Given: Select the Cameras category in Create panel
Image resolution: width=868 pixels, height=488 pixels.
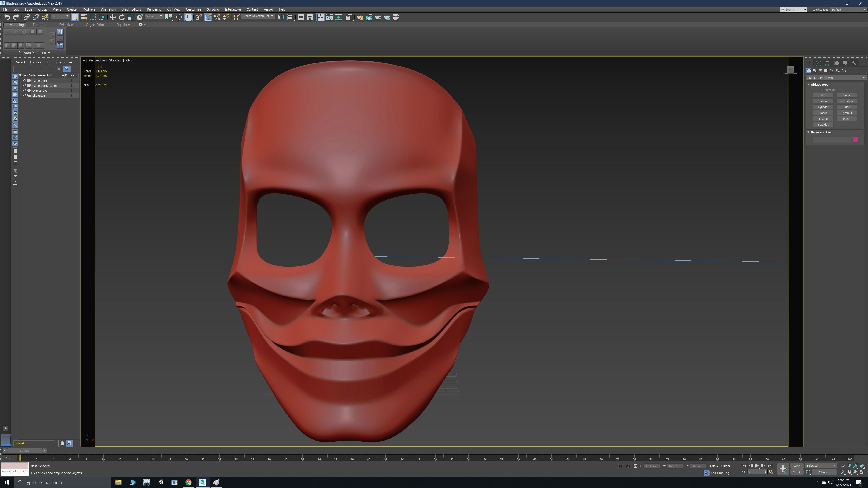Looking at the screenshot, I should pos(826,71).
